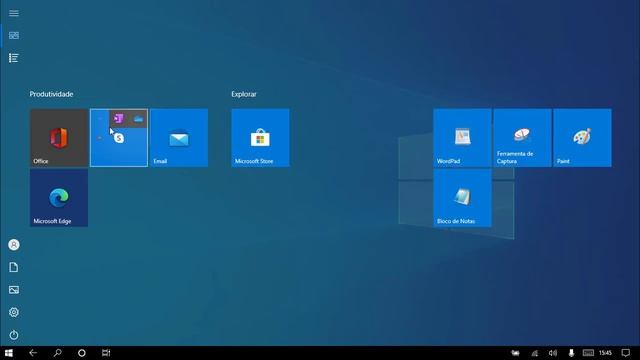Viewport: 640px width, 360px height.
Task: Open the volume control tray icon
Action: [x=553, y=353]
